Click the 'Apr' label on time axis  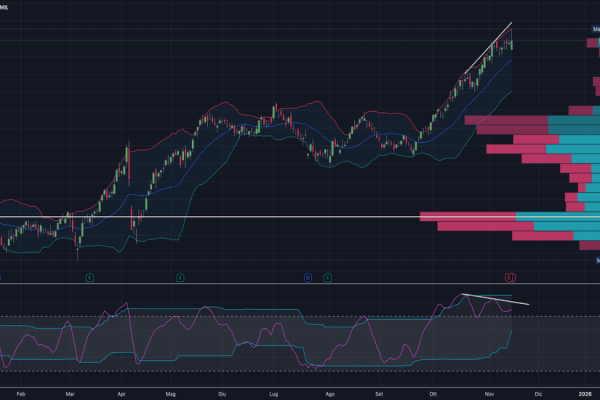(122, 394)
